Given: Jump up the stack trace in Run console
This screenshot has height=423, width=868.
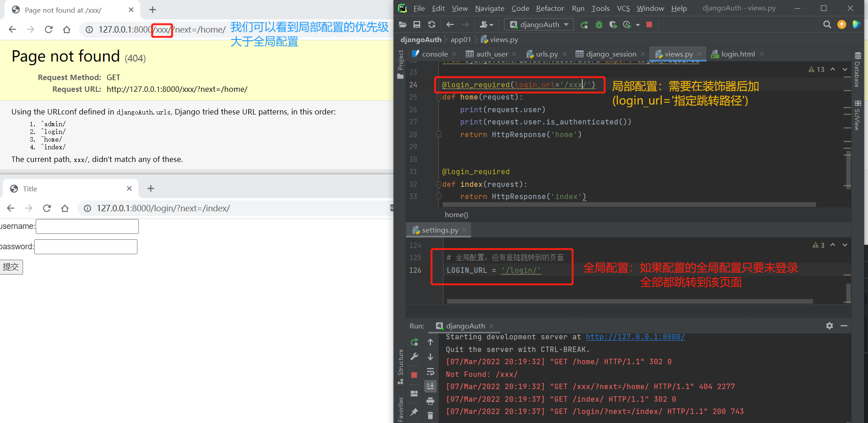Looking at the screenshot, I should pos(430,342).
